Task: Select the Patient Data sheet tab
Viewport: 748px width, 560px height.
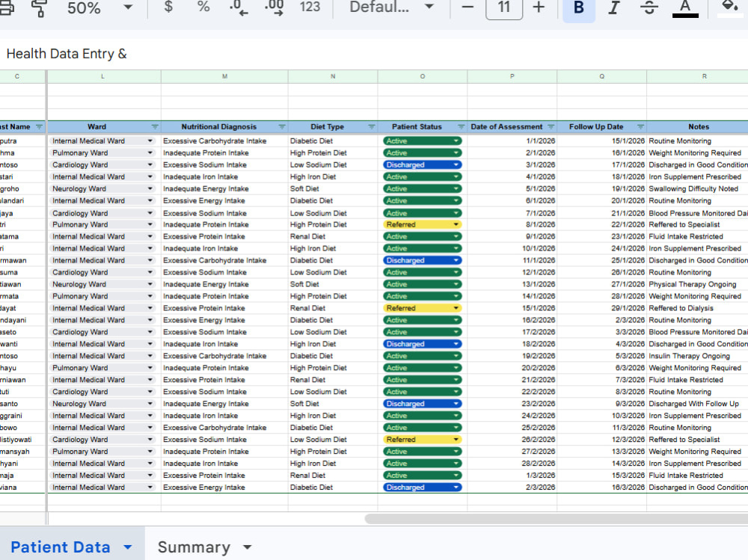Action: pyautogui.click(x=61, y=547)
